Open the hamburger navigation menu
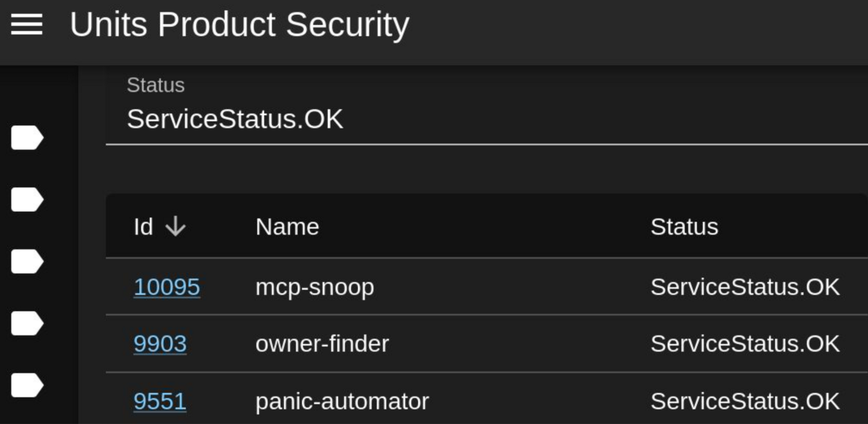This screenshot has height=424, width=868. 27,24
